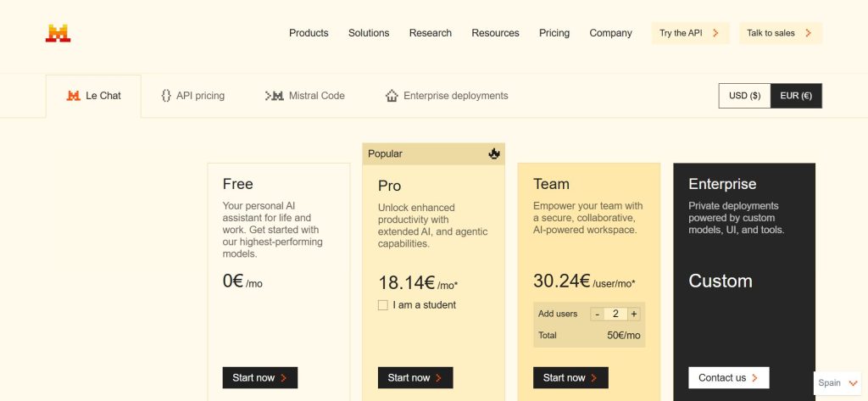Click the arrow on Free plan's Start now
The image size is (868, 401).
click(284, 378)
